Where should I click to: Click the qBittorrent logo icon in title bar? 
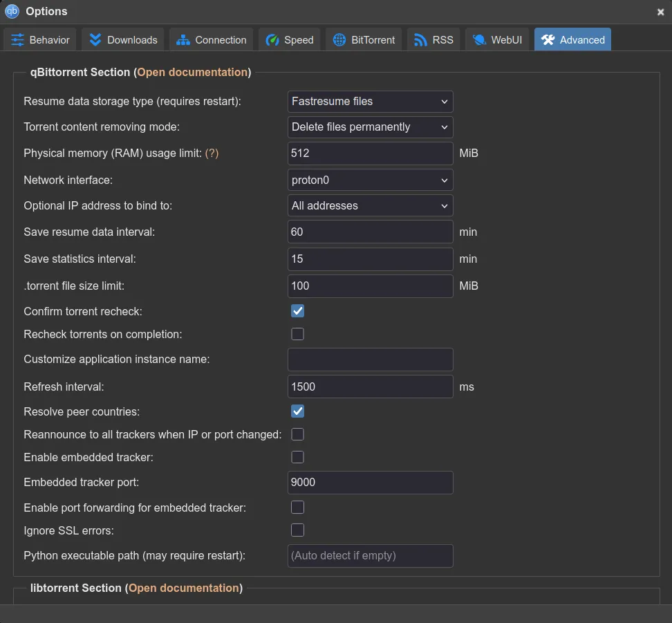pyautogui.click(x=12, y=11)
